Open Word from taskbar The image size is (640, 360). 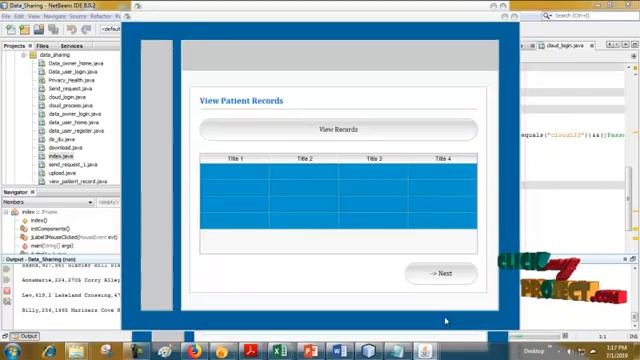tap(340, 351)
